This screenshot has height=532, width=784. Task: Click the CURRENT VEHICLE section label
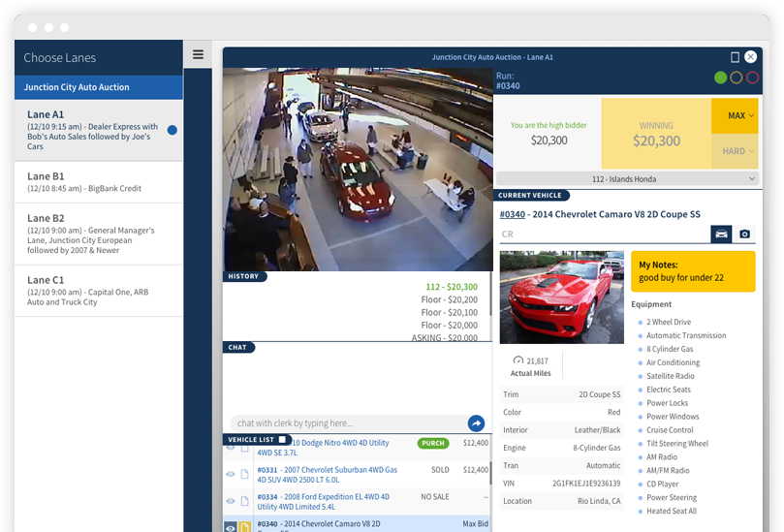[530, 195]
